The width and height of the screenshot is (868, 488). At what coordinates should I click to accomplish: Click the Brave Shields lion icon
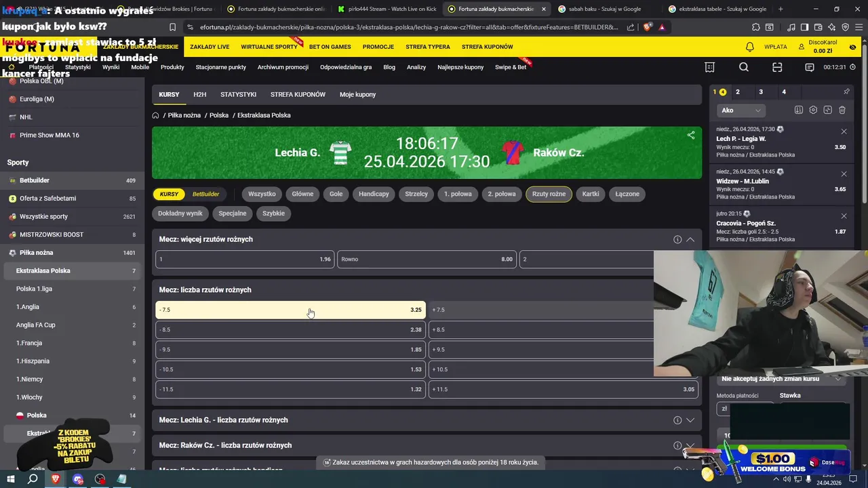[x=648, y=27]
